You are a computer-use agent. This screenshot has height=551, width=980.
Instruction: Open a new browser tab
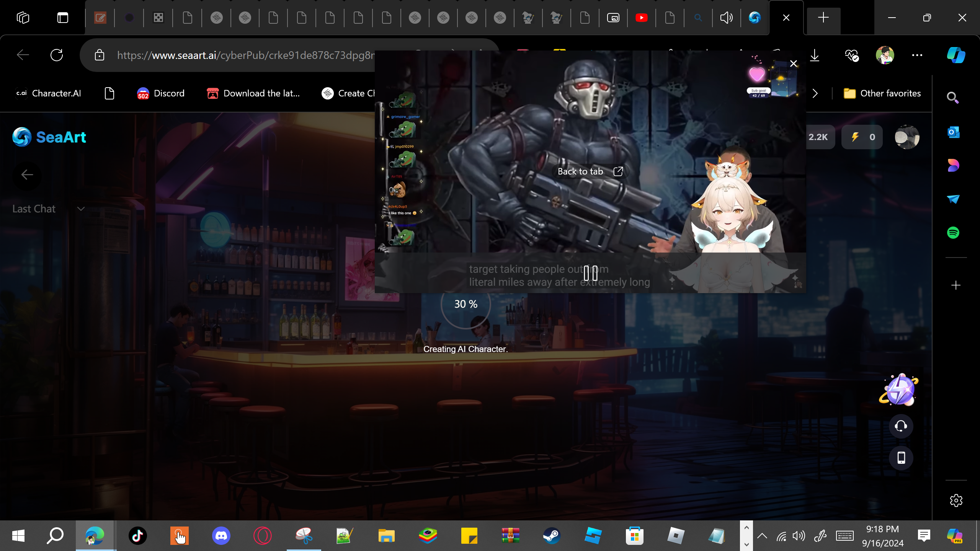point(823,18)
